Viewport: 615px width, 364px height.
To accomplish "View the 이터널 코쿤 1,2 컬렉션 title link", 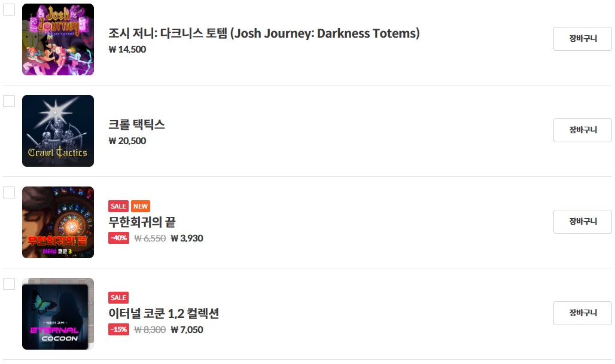I will [x=163, y=314].
